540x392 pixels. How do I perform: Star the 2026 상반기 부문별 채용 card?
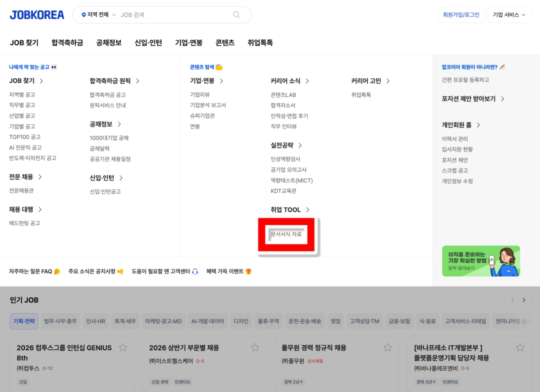[x=255, y=347]
